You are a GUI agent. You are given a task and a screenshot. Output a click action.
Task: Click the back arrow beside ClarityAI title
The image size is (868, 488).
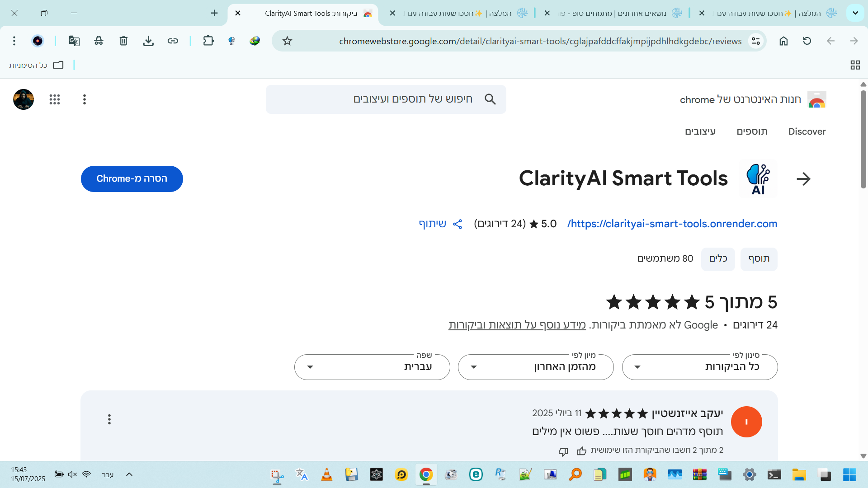[803, 179]
